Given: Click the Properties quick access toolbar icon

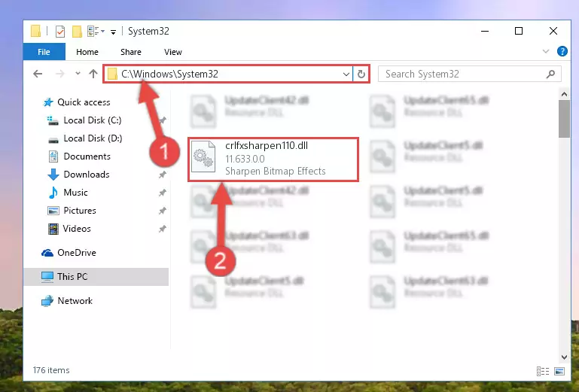Looking at the screenshot, I should pyautogui.click(x=60, y=32).
